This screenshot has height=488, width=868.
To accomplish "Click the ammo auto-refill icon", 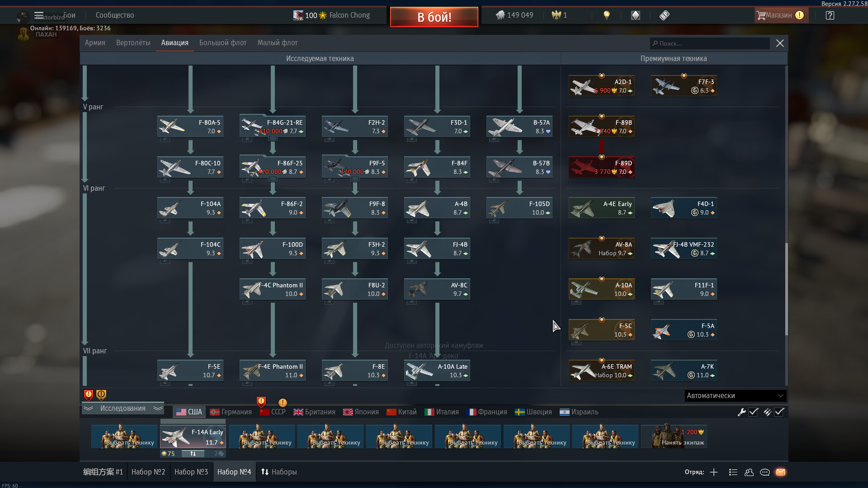I will pos(767,412).
